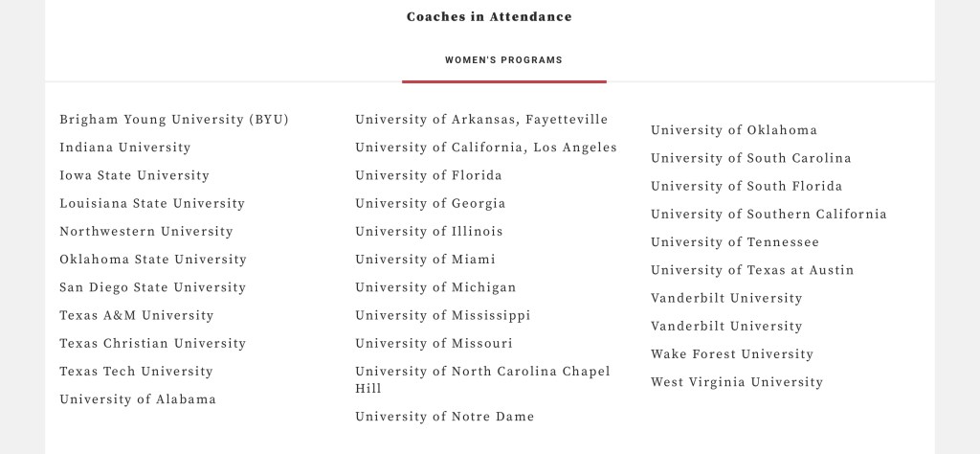Select the University of Notre Dame entry
Viewport: 980px width, 454px height.
[x=445, y=417]
